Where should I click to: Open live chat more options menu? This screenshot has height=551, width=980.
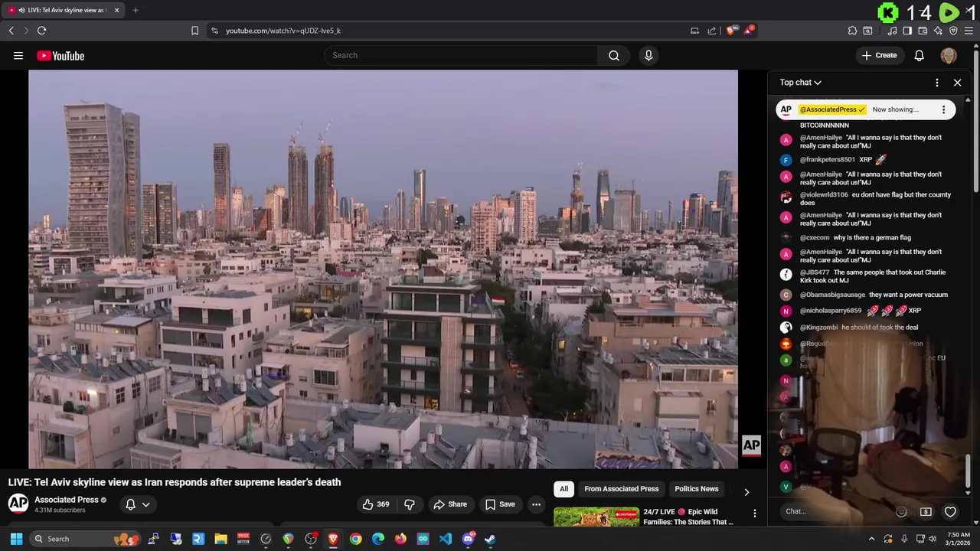click(x=937, y=83)
